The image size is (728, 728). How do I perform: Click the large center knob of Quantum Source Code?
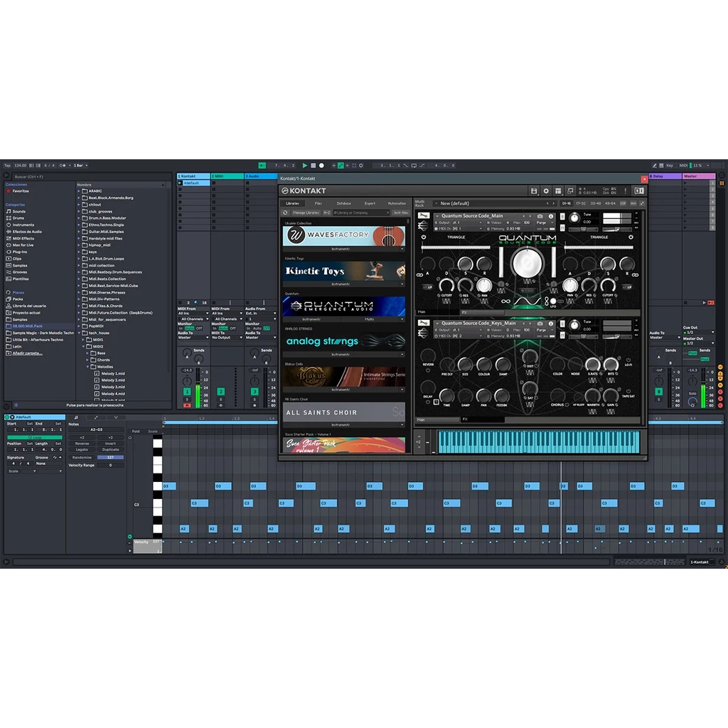point(527,263)
